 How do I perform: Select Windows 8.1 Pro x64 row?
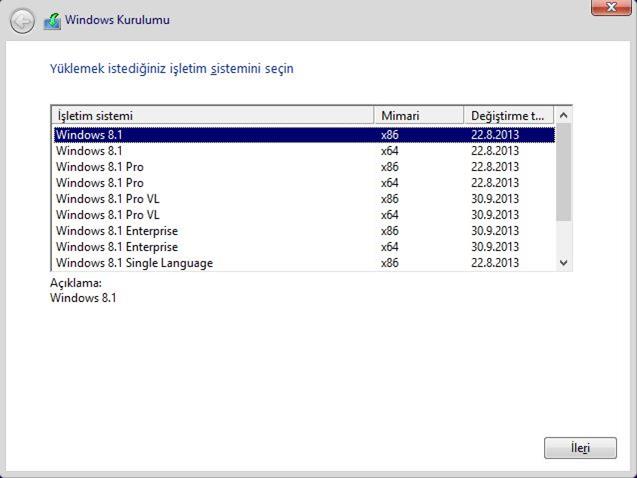click(x=304, y=183)
